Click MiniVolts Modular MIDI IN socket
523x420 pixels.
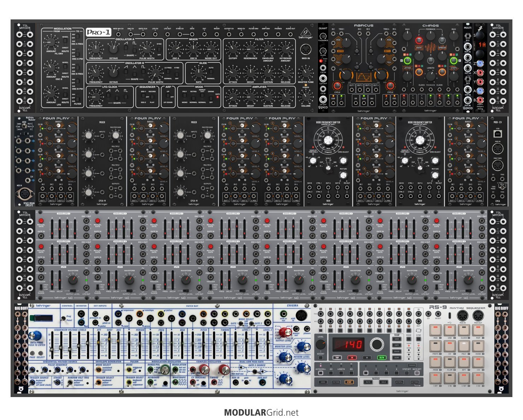24,194
